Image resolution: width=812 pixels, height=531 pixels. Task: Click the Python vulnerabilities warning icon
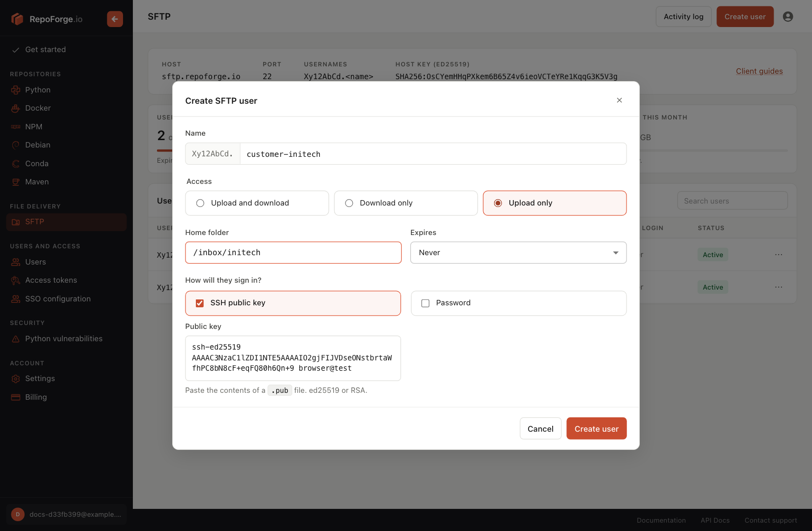[16, 339]
